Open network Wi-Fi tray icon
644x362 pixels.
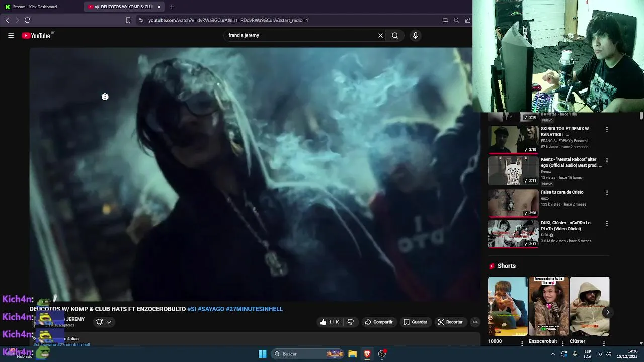[600, 354]
